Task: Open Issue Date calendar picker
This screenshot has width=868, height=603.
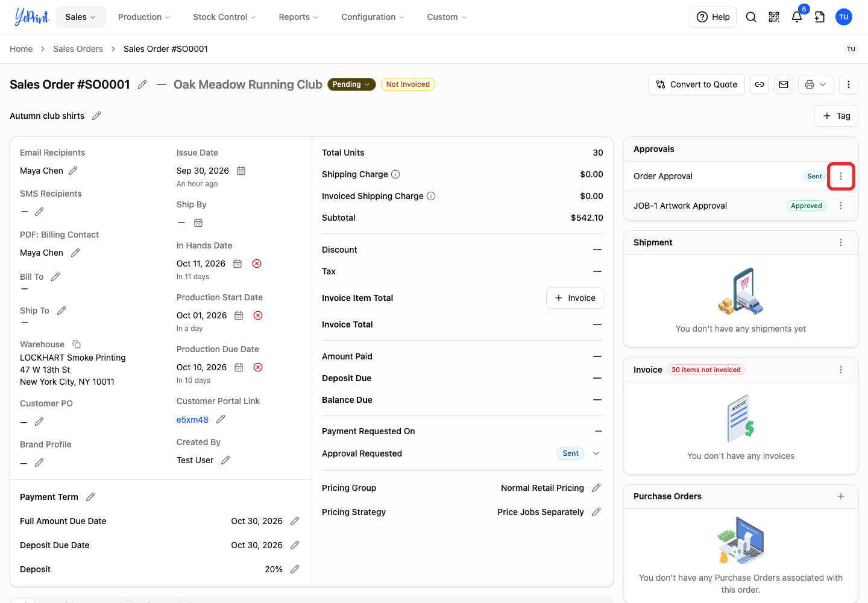Action: tap(241, 171)
